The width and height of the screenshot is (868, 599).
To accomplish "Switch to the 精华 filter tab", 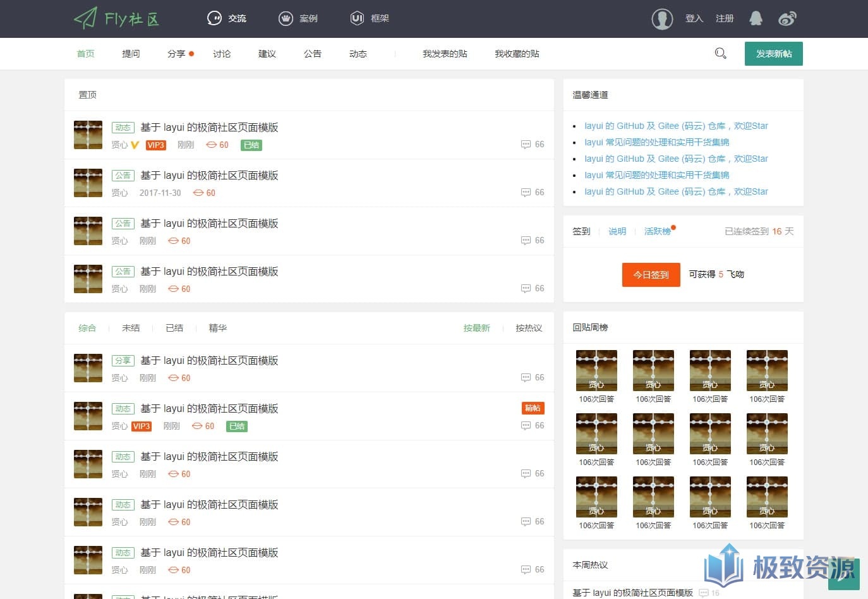I will coord(217,328).
